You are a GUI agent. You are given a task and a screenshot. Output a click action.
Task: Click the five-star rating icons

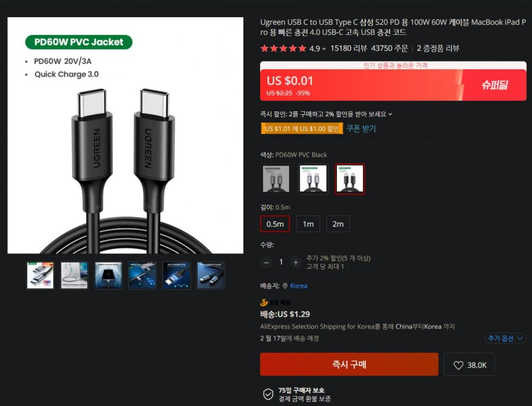(283, 49)
